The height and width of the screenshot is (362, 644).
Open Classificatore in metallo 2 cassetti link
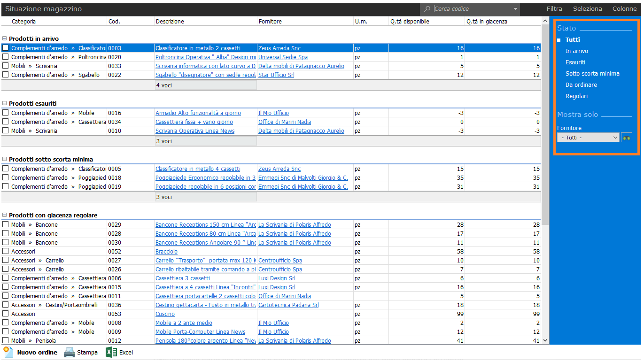[x=198, y=48]
